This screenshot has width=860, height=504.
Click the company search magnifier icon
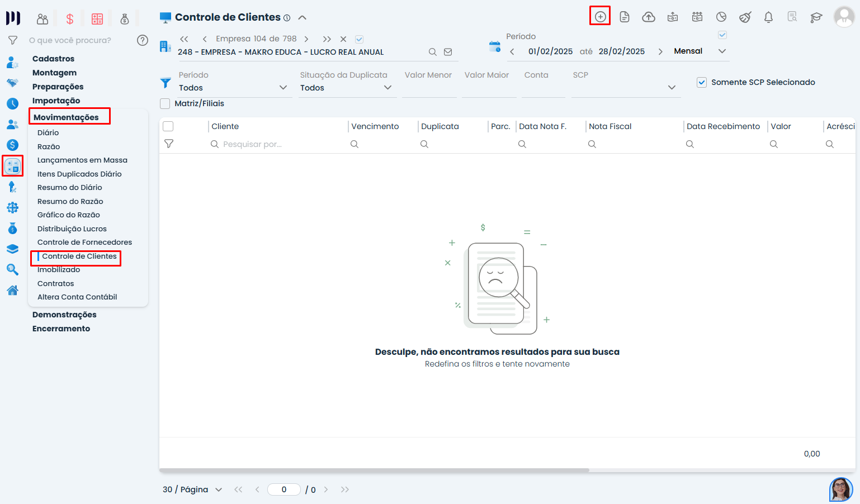[x=432, y=52]
